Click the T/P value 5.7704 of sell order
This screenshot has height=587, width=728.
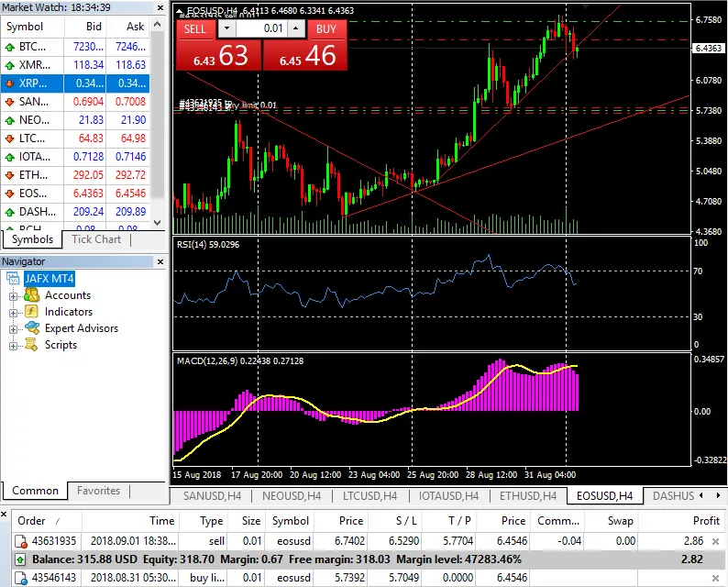[458, 541]
